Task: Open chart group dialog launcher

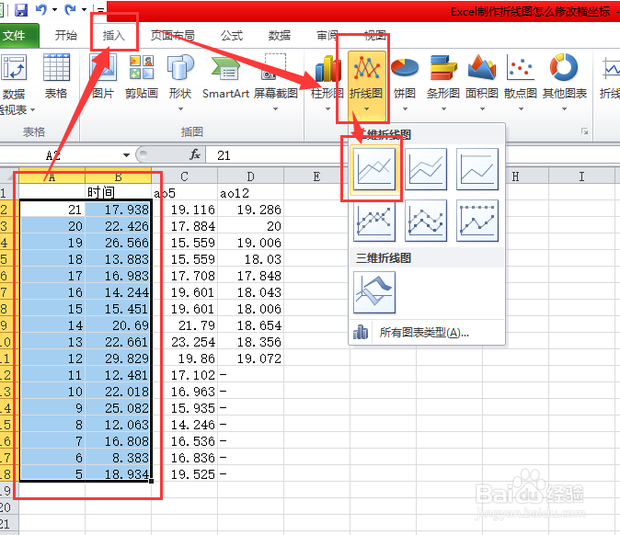Action: [x=584, y=131]
